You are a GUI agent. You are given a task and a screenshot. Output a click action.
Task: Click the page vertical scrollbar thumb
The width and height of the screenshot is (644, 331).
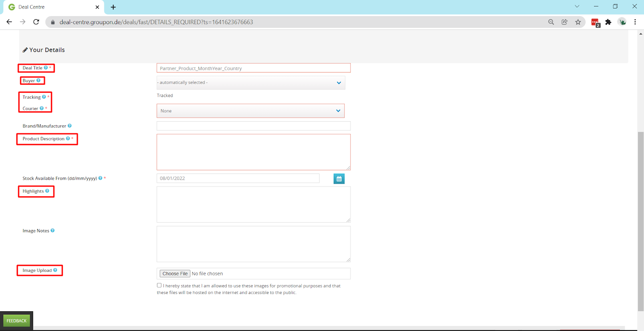[x=641, y=221]
